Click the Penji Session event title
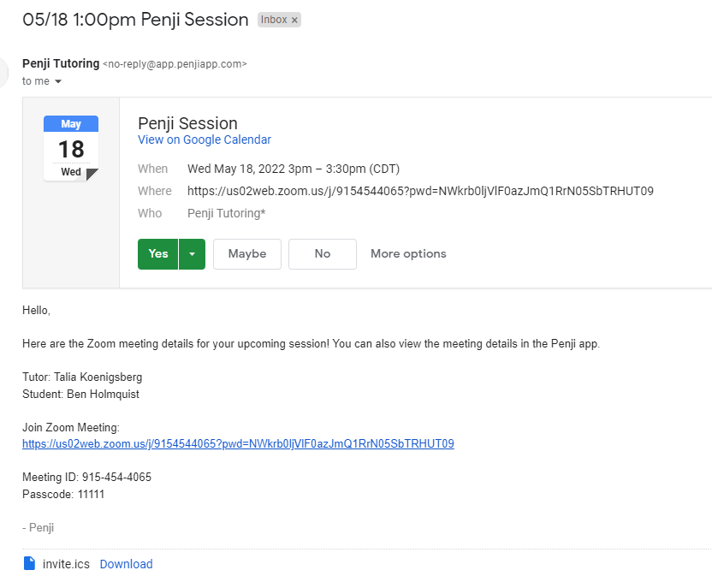The height and width of the screenshot is (588, 712). [187, 122]
